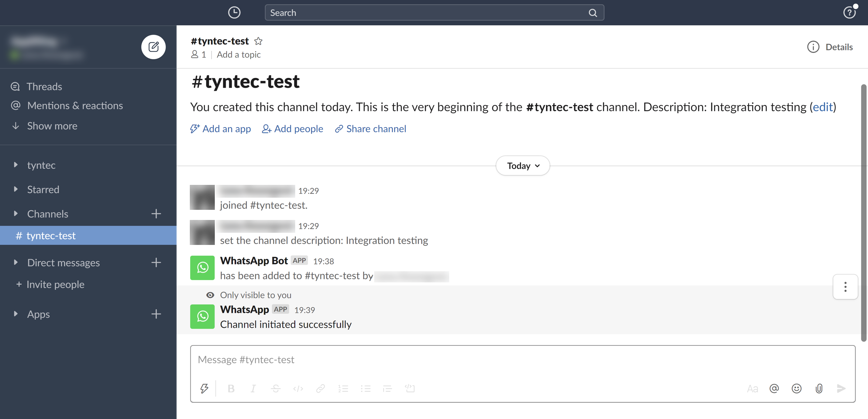868x419 pixels.
Task: Compose a new message with pencil icon
Action: coord(153,47)
